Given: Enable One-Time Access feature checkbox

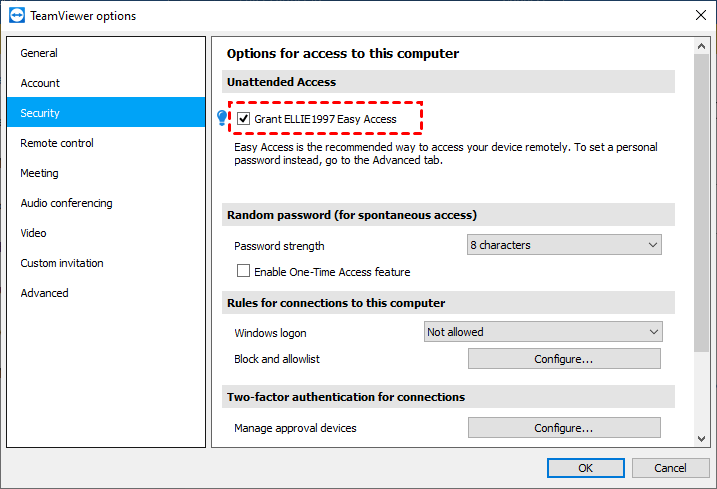Looking at the screenshot, I should coord(243,271).
